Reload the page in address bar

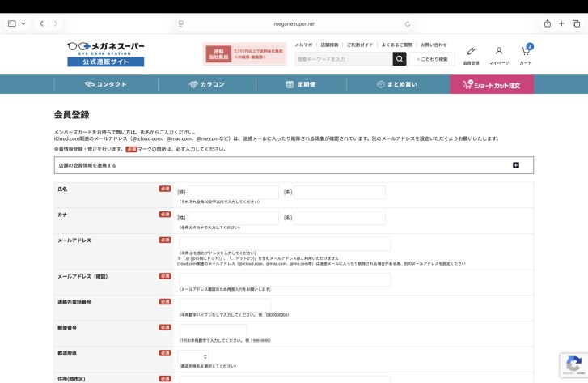[408, 23]
